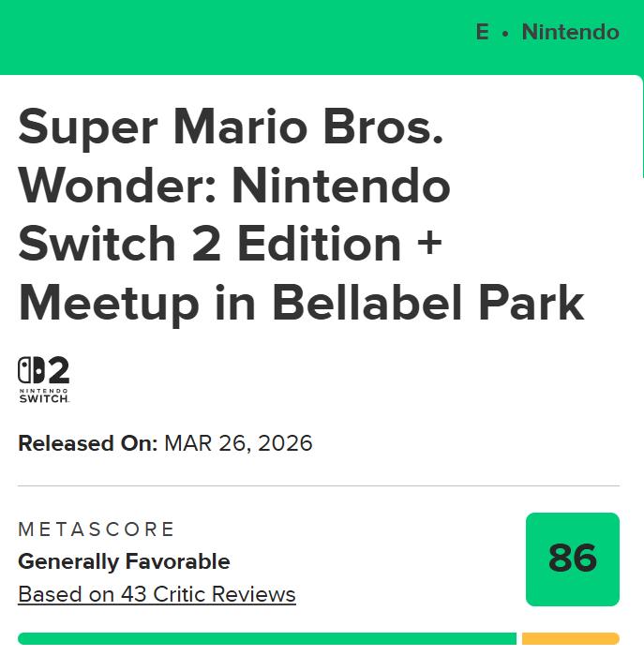644x671 pixels.
Task: Click the bullet separator beside the E rating
Action: tap(505, 33)
